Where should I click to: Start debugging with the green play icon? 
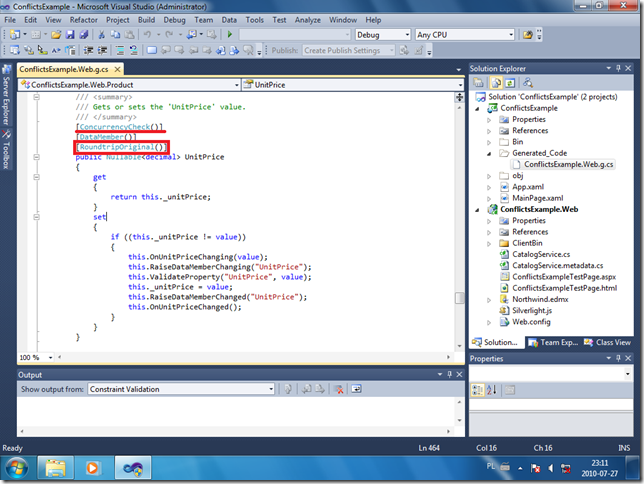[230, 35]
